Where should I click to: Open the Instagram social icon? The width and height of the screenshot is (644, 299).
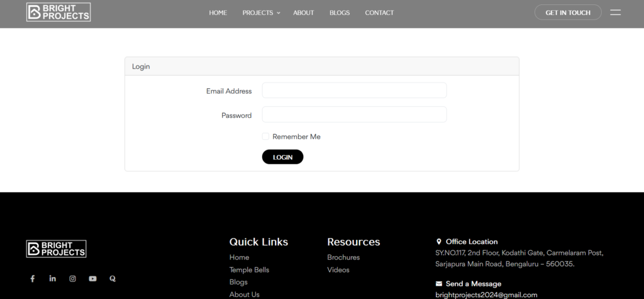(x=72, y=278)
